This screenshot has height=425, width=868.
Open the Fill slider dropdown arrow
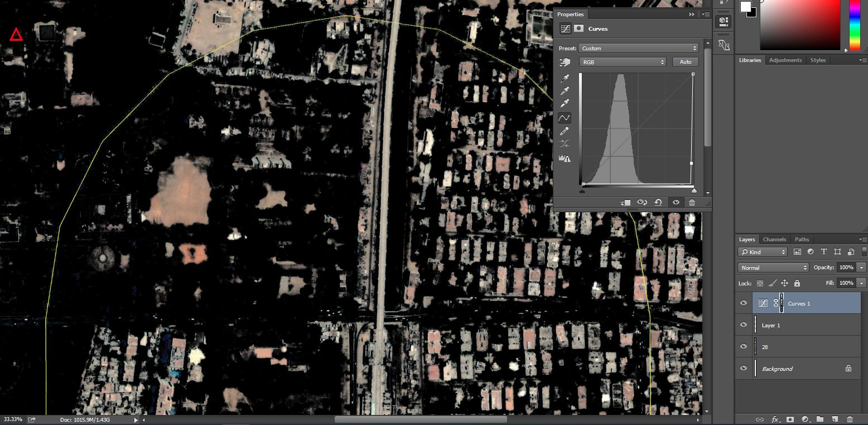(x=862, y=283)
